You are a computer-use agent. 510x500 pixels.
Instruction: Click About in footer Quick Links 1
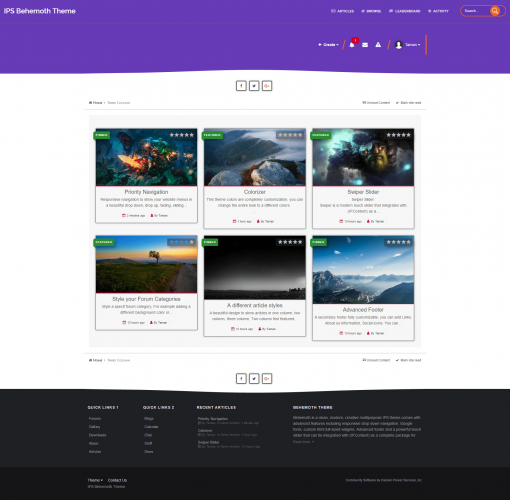94,443
